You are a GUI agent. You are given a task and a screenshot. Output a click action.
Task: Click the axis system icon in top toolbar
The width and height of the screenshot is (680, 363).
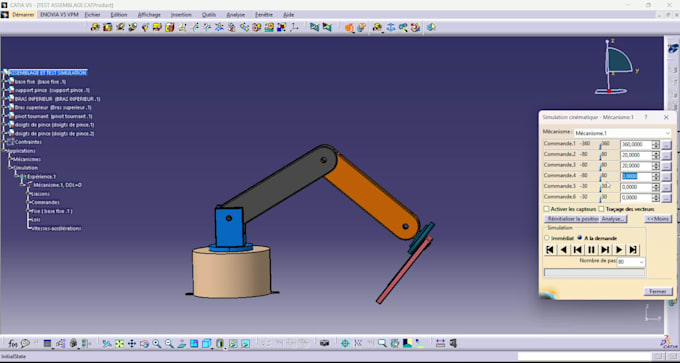pos(294,27)
